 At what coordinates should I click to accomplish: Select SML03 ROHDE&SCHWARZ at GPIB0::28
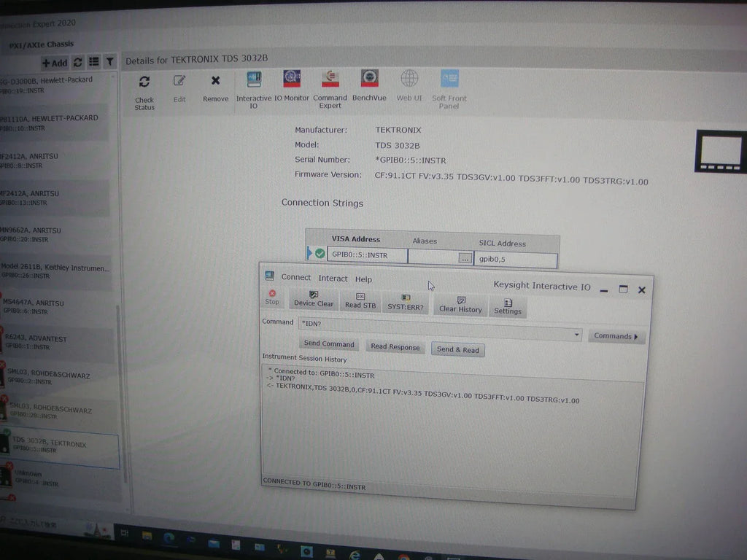59,413
